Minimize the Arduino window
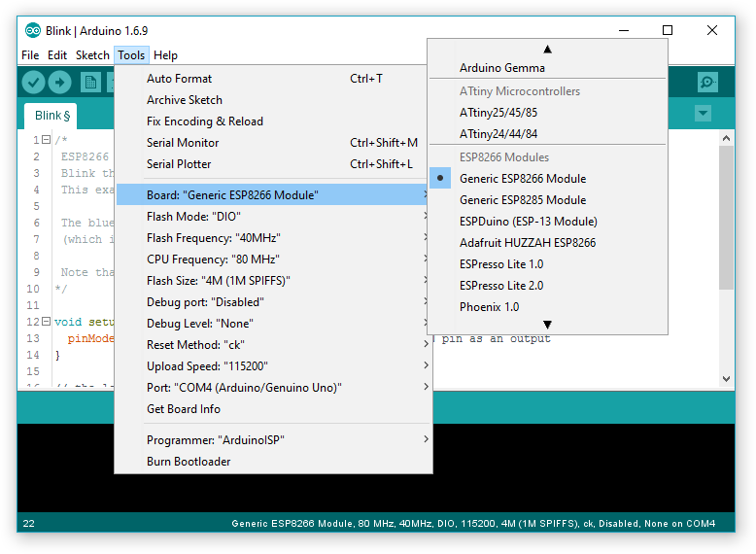756x554 pixels. click(624, 30)
